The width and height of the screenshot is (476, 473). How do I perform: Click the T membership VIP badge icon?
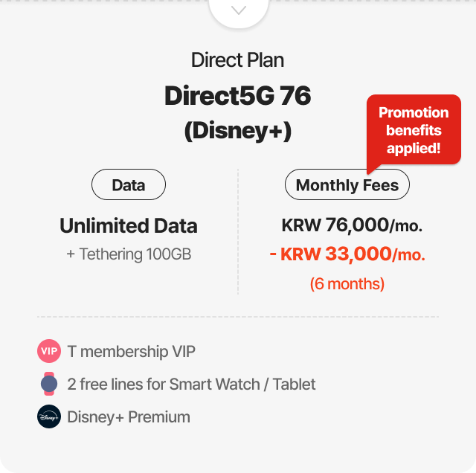(x=49, y=351)
